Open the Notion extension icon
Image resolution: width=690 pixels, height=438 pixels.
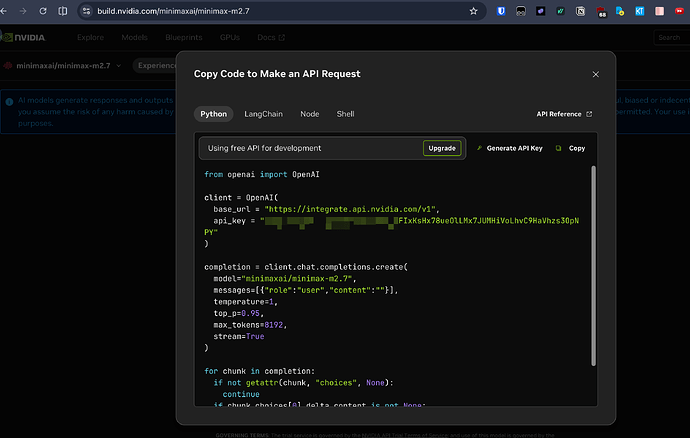[580, 11]
